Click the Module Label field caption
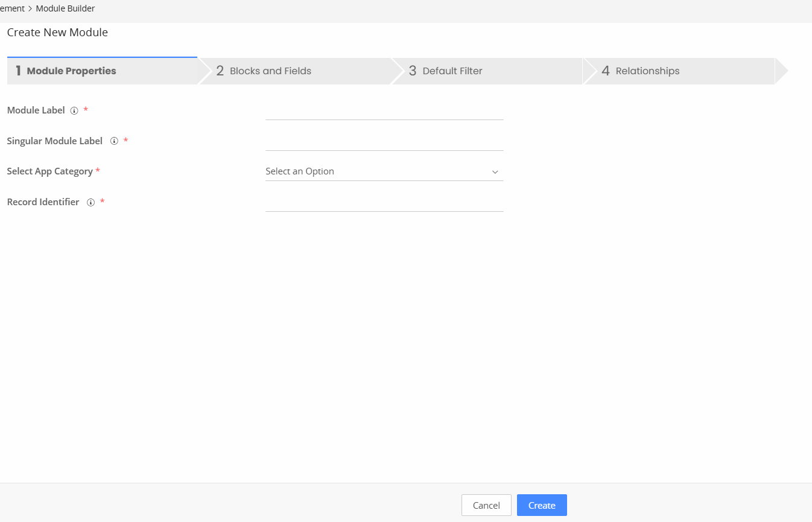Screen dimensions: 812x522 coord(36,110)
